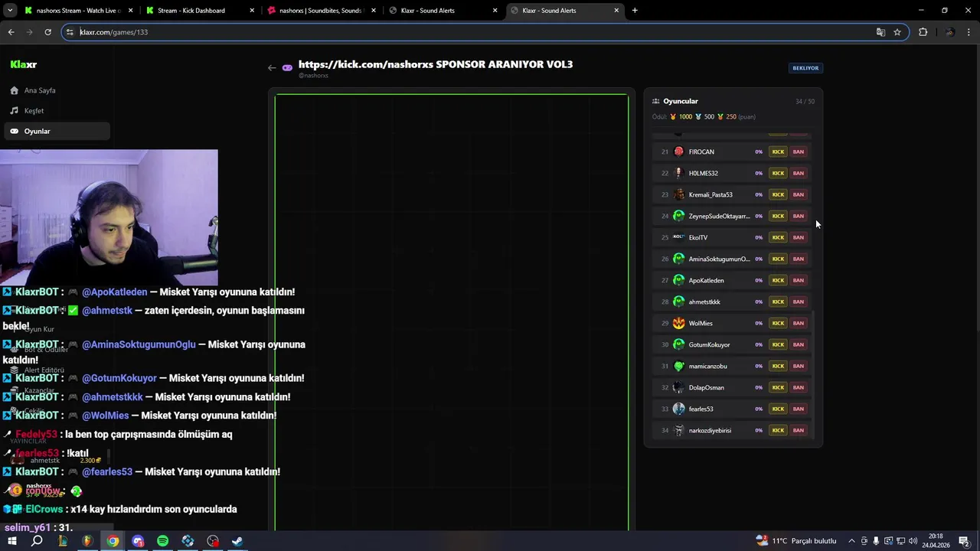Reload the klaxr.com page
The height and width of the screenshot is (551, 980).
(x=47, y=32)
